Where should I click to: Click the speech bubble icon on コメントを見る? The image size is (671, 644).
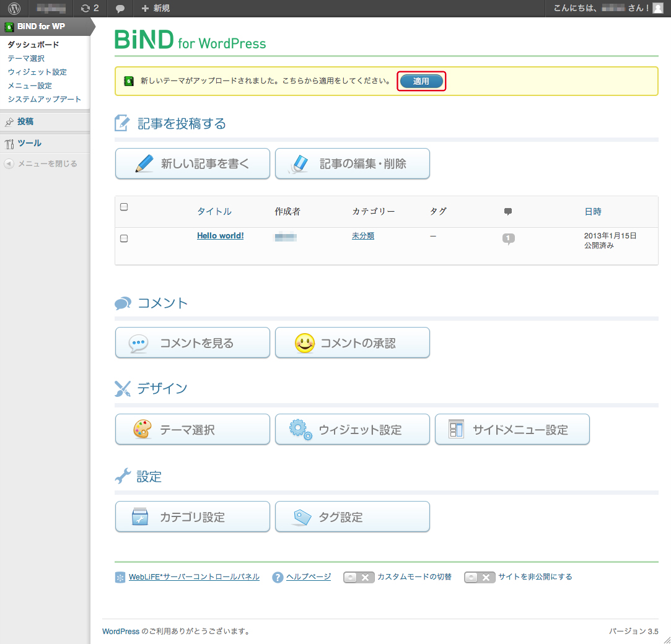click(138, 344)
